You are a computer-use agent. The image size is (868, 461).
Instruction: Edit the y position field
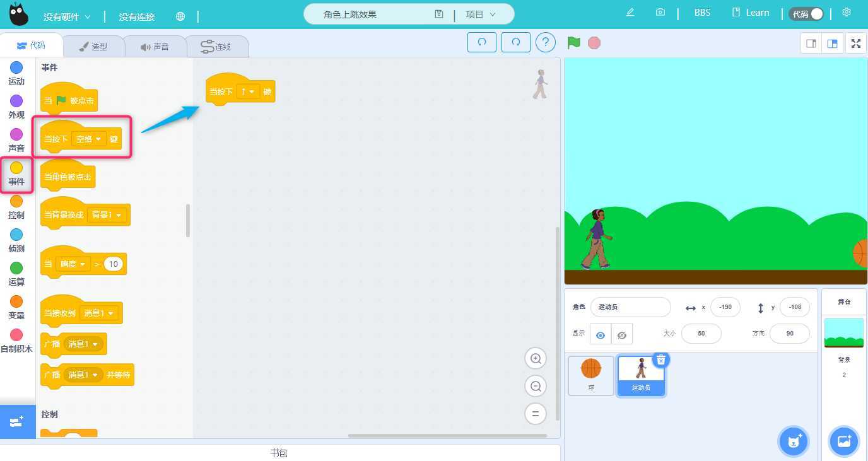point(795,307)
